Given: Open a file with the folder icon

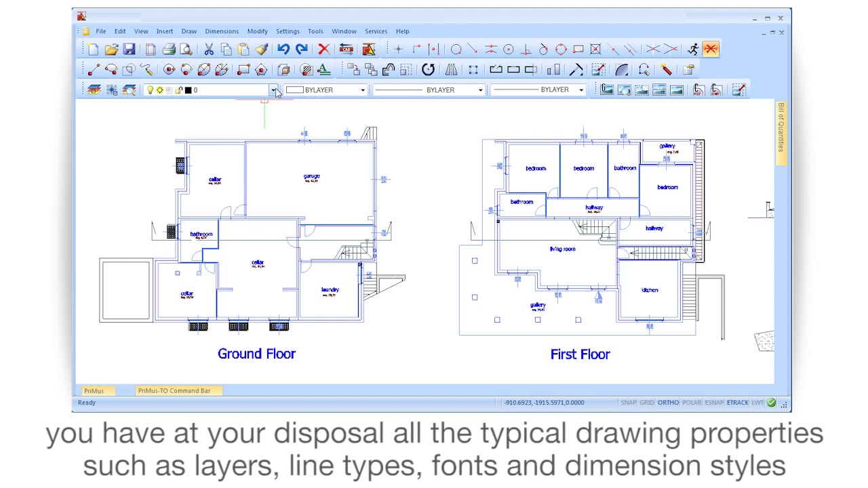Looking at the screenshot, I should (111, 49).
